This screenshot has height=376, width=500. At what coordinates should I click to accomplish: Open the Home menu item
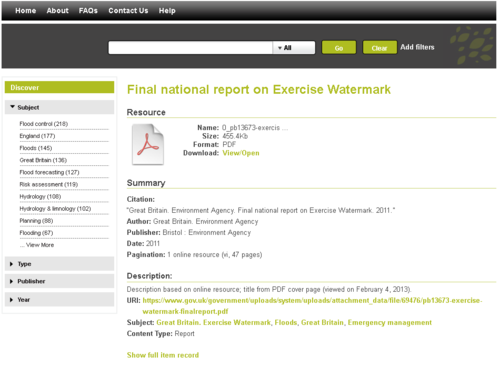(x=26, y=11)
